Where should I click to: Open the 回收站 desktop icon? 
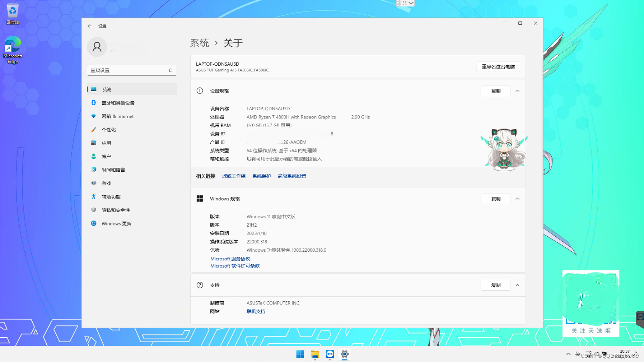13,14
